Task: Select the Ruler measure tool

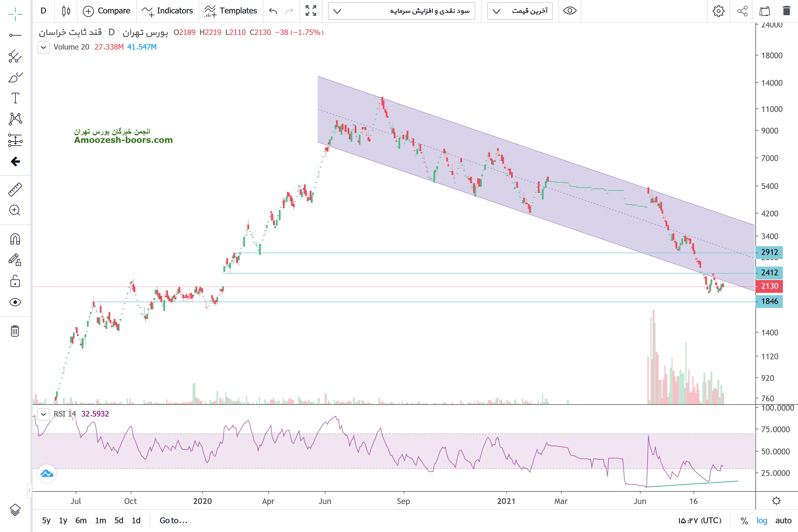Action: (x=15, y=190)
